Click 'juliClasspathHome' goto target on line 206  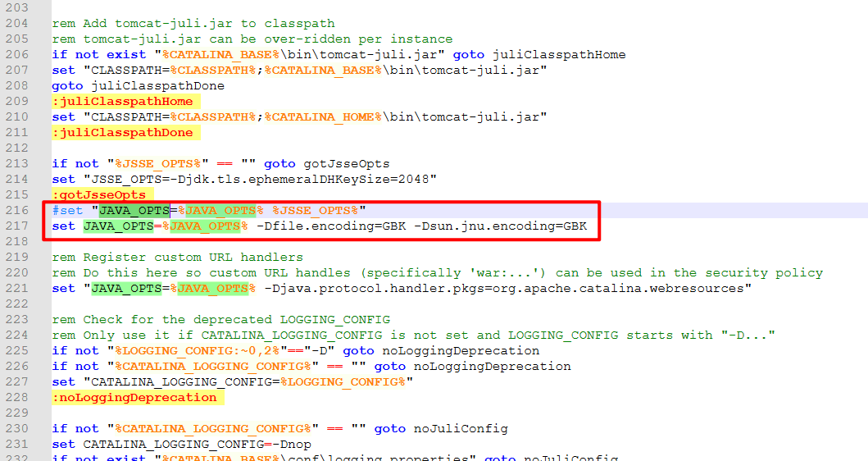tap(559, 55)
